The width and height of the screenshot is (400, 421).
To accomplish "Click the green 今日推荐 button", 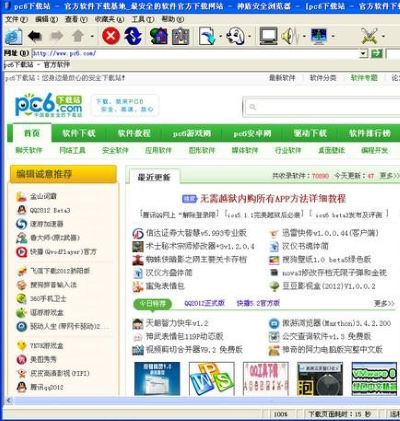I will (152, 304).
